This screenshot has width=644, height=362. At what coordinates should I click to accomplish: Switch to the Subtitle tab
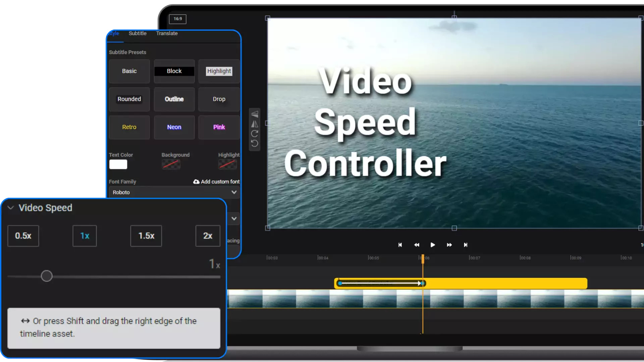138,33
